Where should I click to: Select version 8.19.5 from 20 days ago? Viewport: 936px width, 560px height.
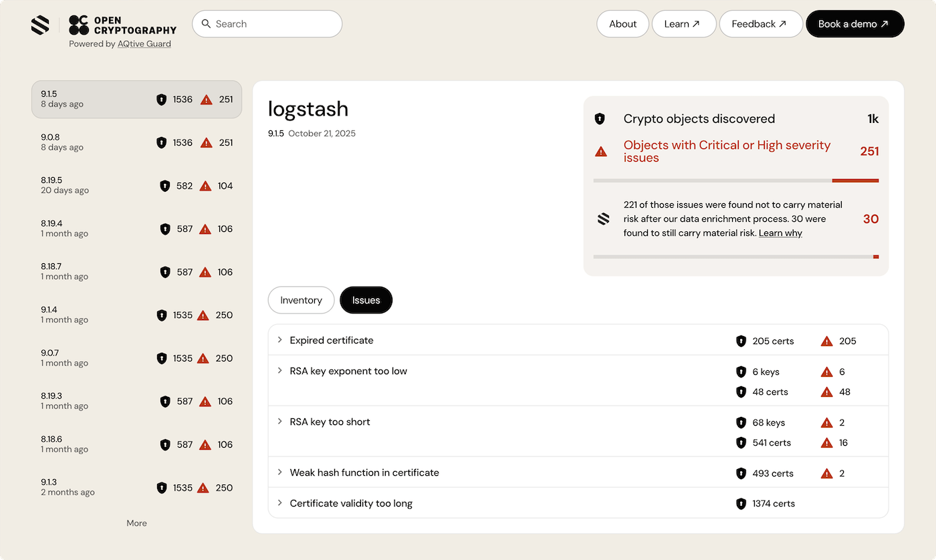pos(137,186)
